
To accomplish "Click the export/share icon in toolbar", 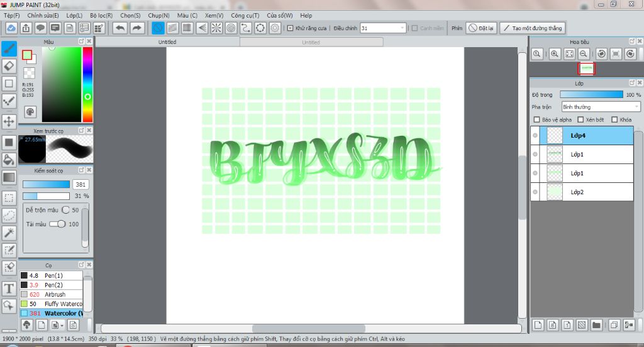I will click(26, 28).
